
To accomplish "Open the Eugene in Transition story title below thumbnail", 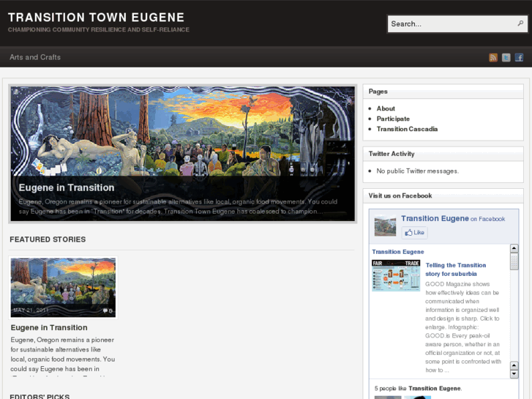I will (x=49, y=327).
